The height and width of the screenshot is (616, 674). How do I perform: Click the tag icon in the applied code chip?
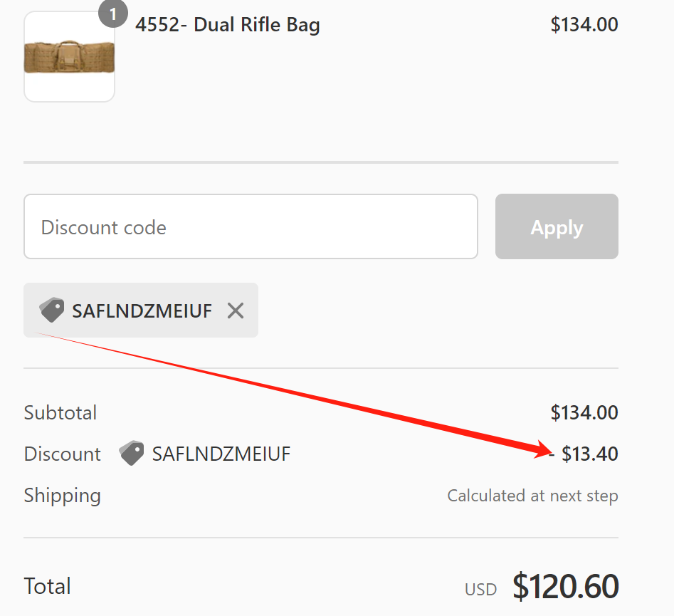[x=51, y=310]
